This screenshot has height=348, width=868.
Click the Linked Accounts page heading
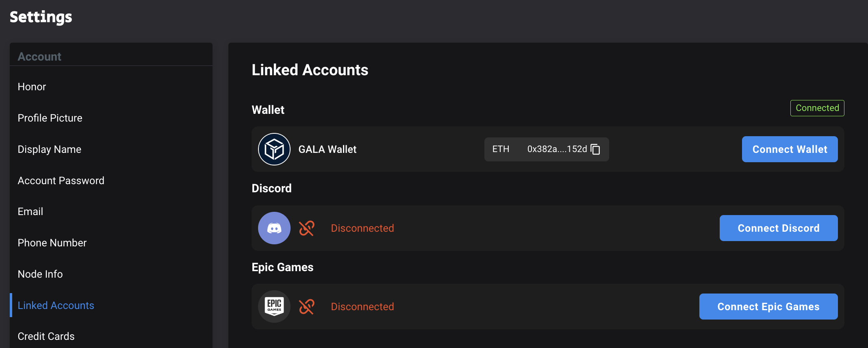click(x=310, y=70)
